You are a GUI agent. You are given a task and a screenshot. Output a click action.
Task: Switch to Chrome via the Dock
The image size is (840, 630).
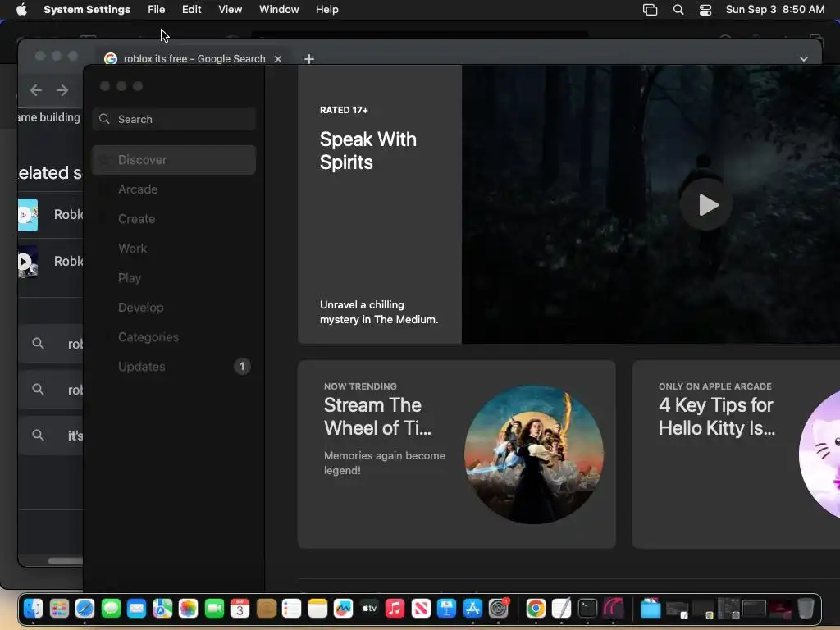tap(536, 609)
